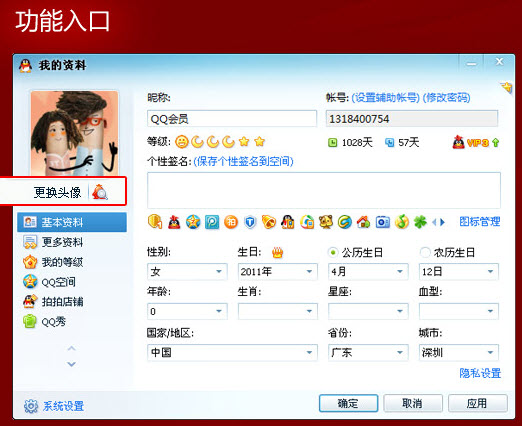Click the red house icon
This screenshot has height=426, width=522.
coord(363,222)
